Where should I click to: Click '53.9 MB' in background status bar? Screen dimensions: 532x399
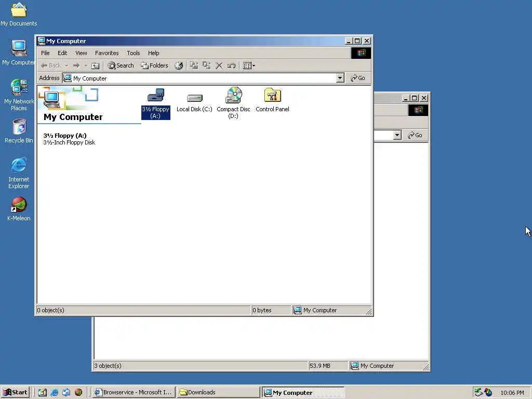coord(320,366)
